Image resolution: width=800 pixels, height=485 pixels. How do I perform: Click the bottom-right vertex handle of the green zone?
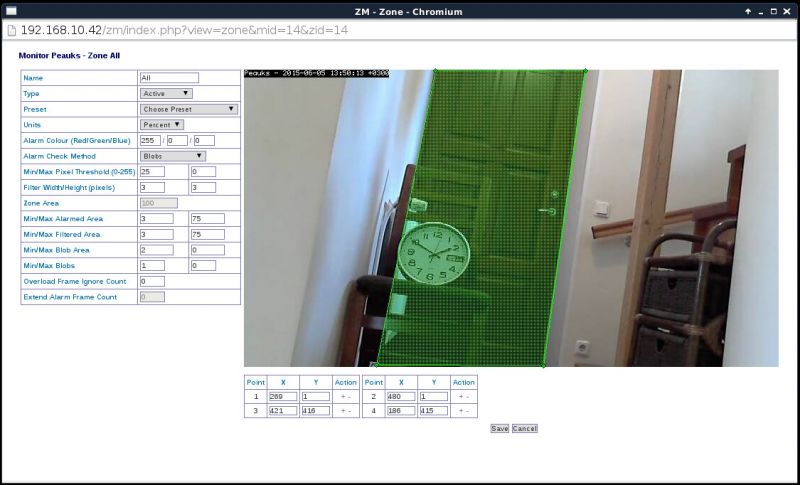coord(543,366)
